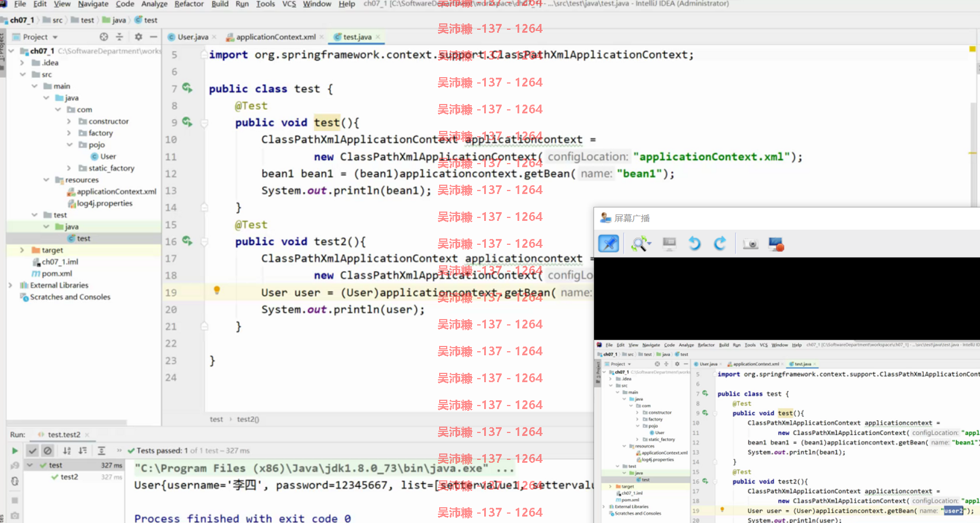Toggle show passed tests checkmark
The width and height of the screenshot is (980, 523).
click(x=33, y=451)
